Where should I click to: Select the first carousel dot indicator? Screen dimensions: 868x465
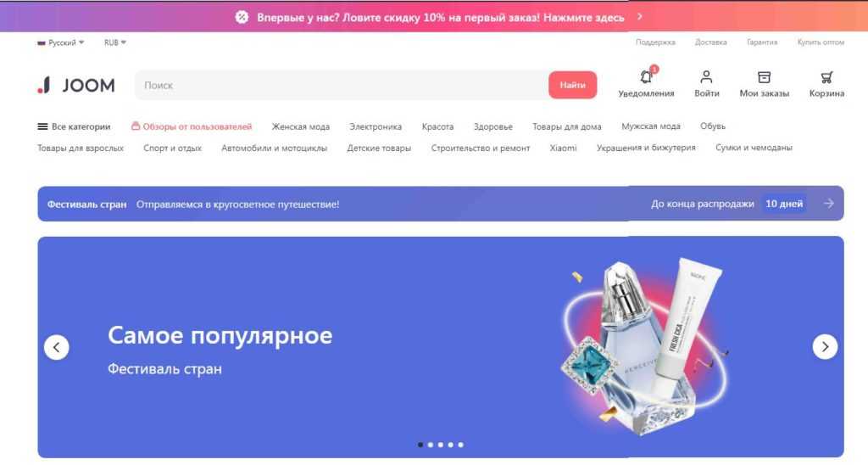point(420,445)
